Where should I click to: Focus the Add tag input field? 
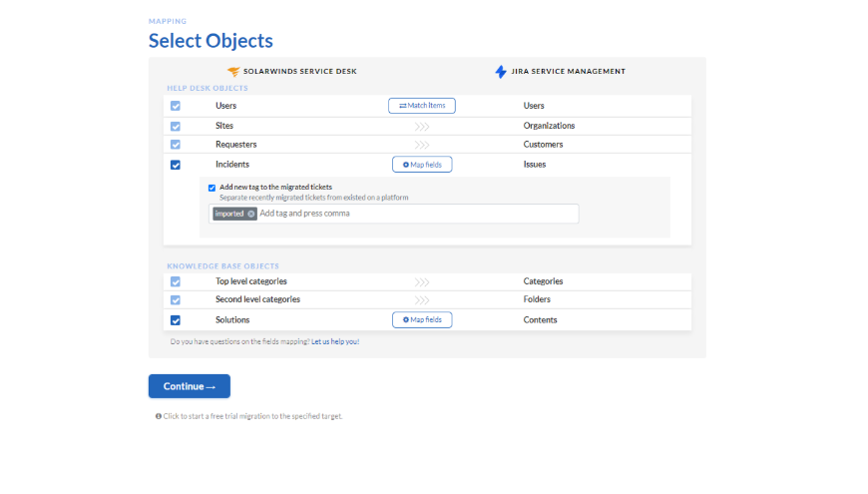[x=414, y=214]
